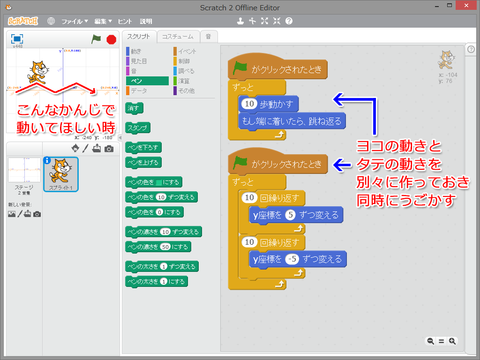
Task: Click the block help question-mark tool
Action: pos(289,21)
